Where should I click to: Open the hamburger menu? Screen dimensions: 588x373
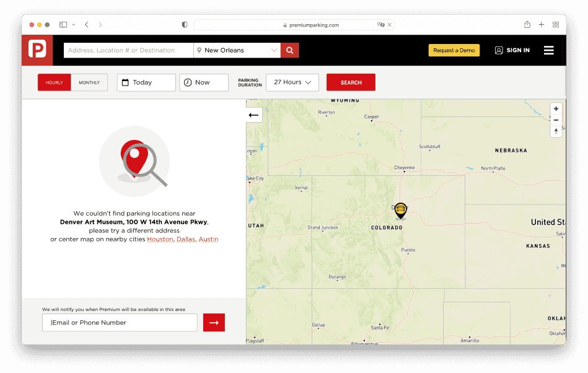pyautogui.click(x=548, y=50)
